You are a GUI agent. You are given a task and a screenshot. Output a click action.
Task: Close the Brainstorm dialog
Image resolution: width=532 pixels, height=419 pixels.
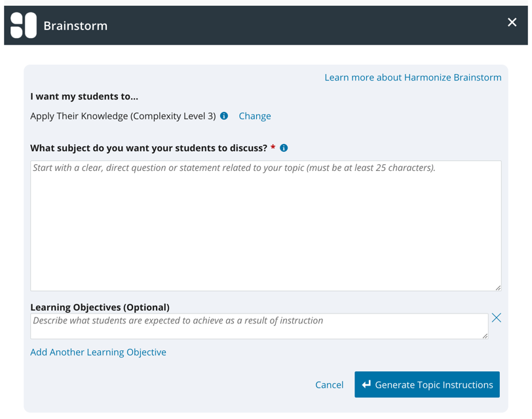click(512, 23)
